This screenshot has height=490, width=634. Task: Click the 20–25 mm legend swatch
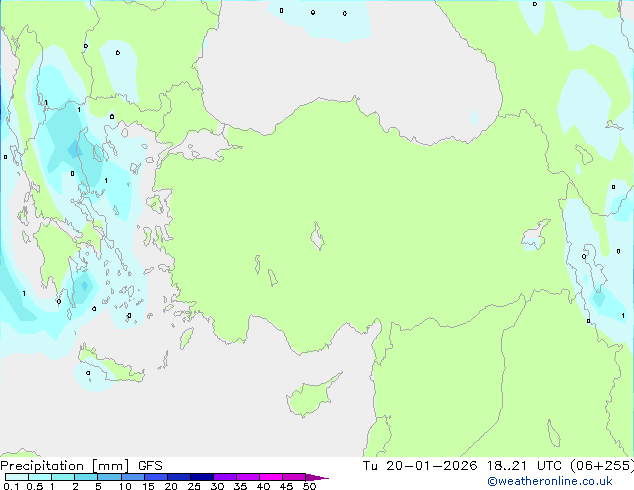tap(178, 477)
